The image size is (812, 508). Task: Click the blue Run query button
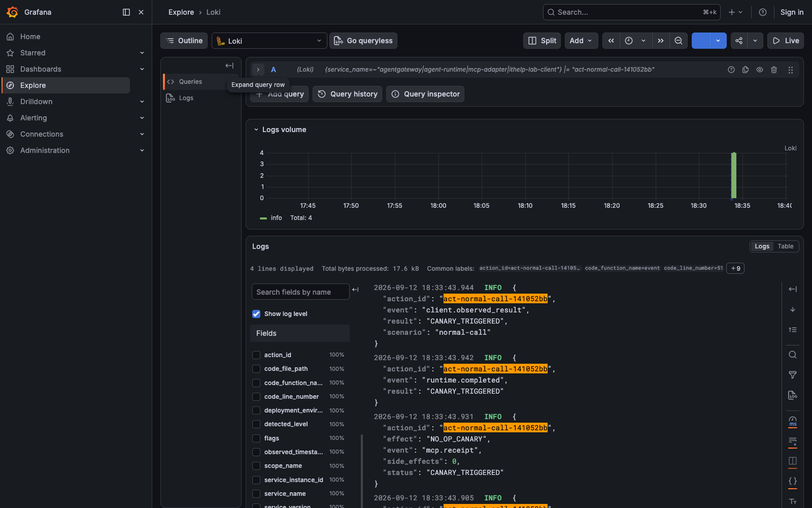pos(700,41)
